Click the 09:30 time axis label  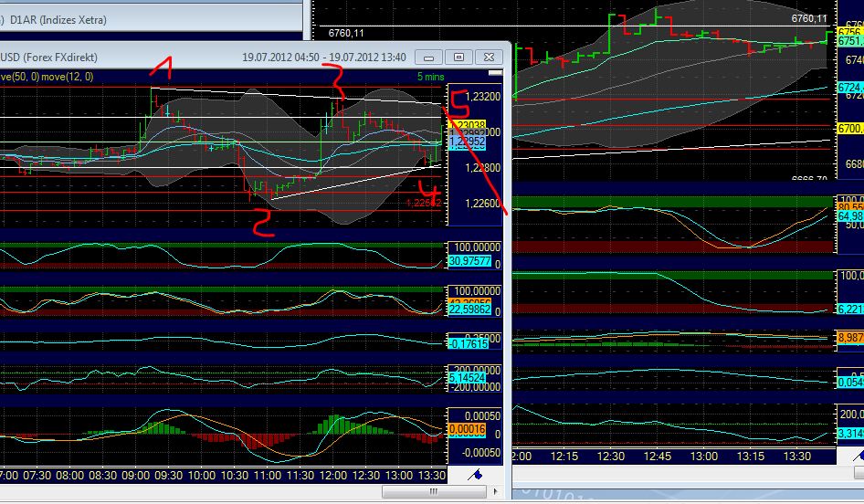coord(169,476)
